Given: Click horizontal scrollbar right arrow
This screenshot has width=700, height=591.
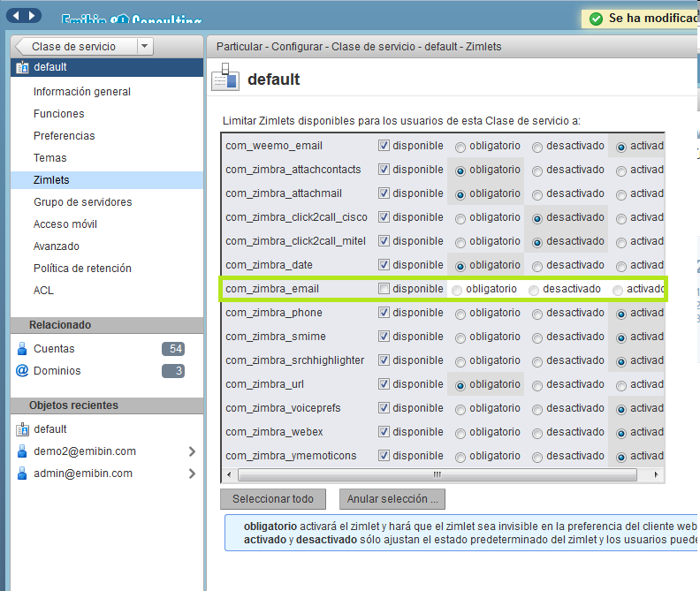Looking at the screenshot, I should (x=656, y=474).
